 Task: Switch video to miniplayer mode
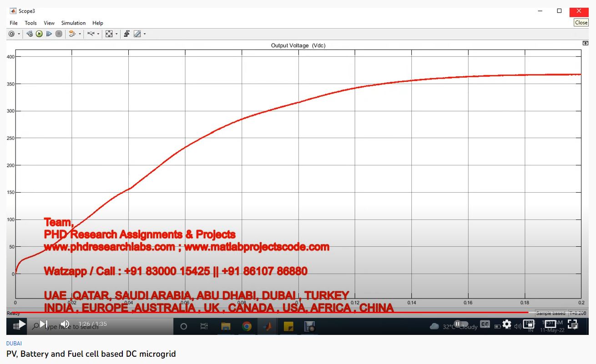pyautogui.click(x=529, y=324)
